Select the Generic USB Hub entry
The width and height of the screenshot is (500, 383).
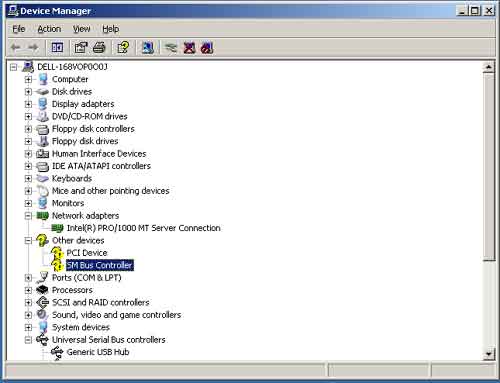pos(98,352)
